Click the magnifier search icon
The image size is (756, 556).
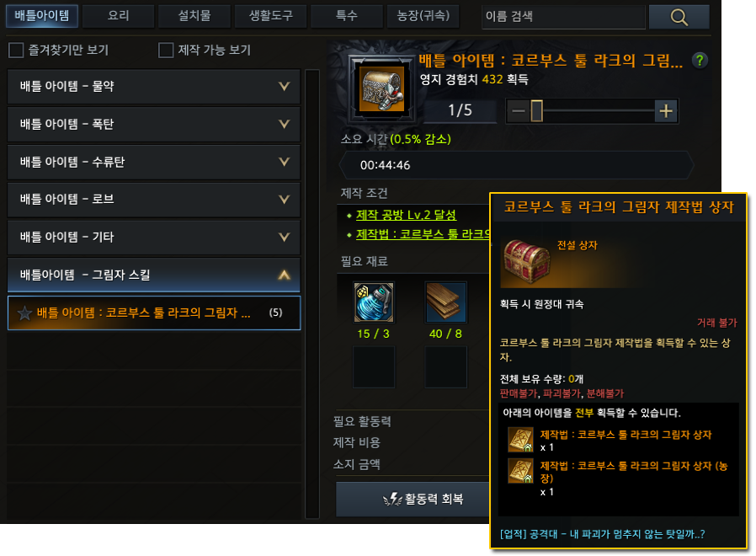click(679, 18)
